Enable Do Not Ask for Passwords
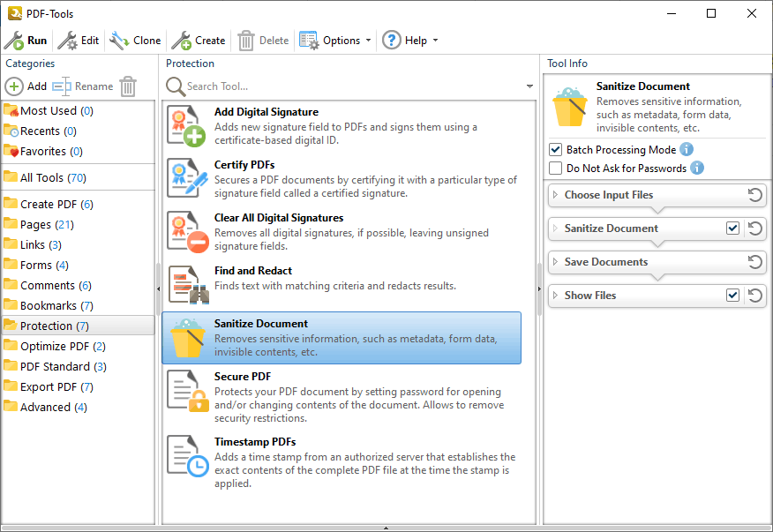Screen dimensions: 773x532 coord(556,169)
